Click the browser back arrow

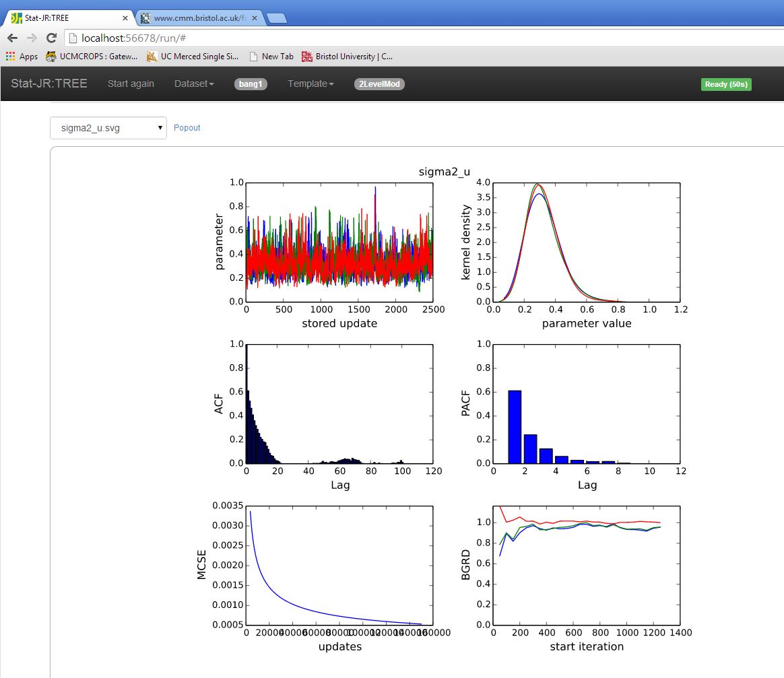point(12,38)
